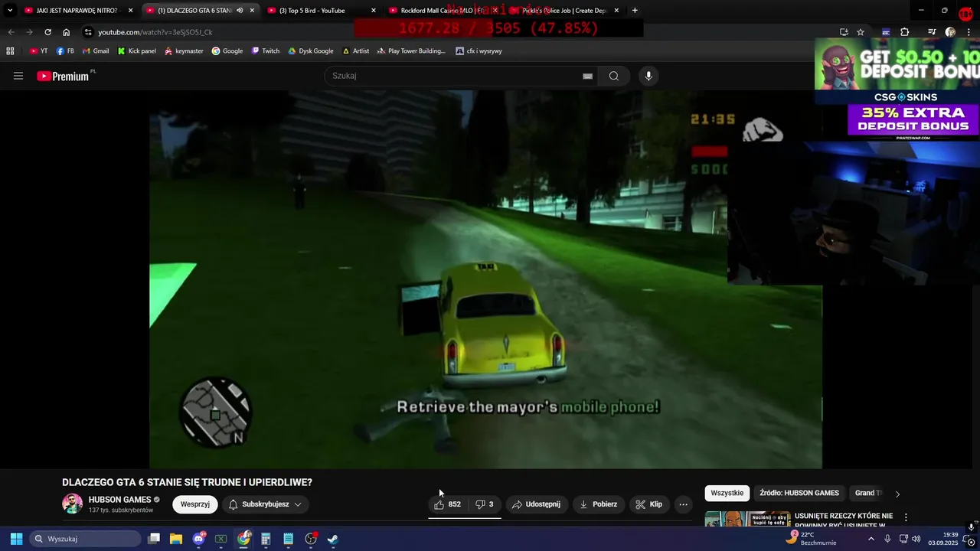Open the media controls toolbar icon
The height and width of the screenshot is (551, 980).
[932, 32]
